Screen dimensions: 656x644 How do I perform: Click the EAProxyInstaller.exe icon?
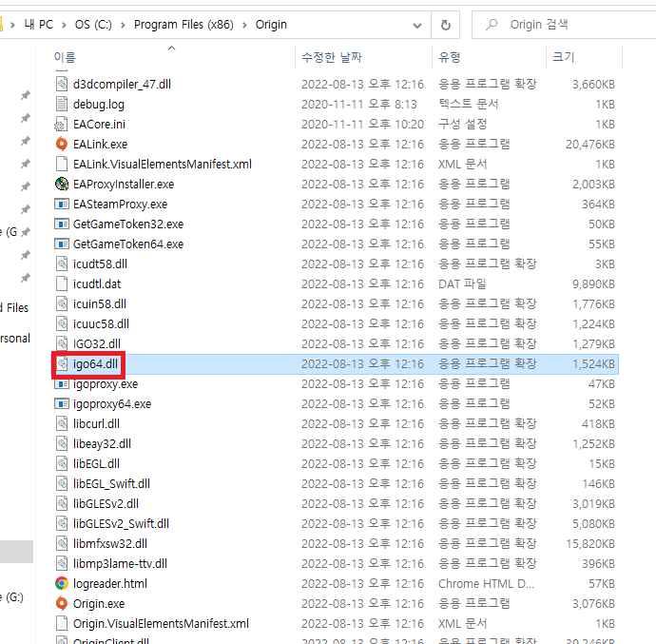[62, 185]
